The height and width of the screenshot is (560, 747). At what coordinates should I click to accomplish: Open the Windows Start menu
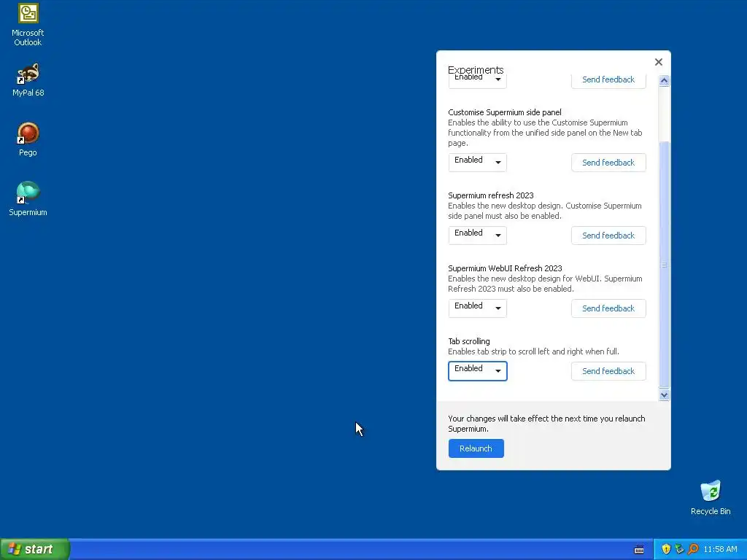34,549
